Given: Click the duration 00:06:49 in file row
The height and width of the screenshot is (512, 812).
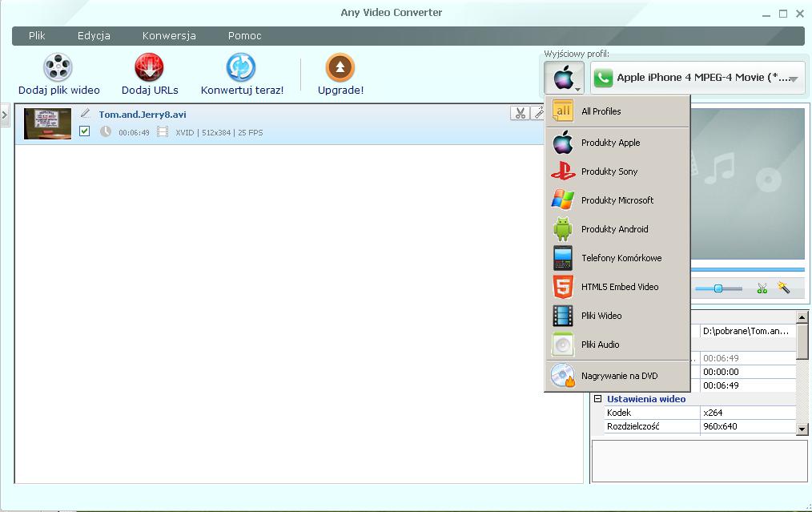Looking at the screenshot, I should point(134,133).
